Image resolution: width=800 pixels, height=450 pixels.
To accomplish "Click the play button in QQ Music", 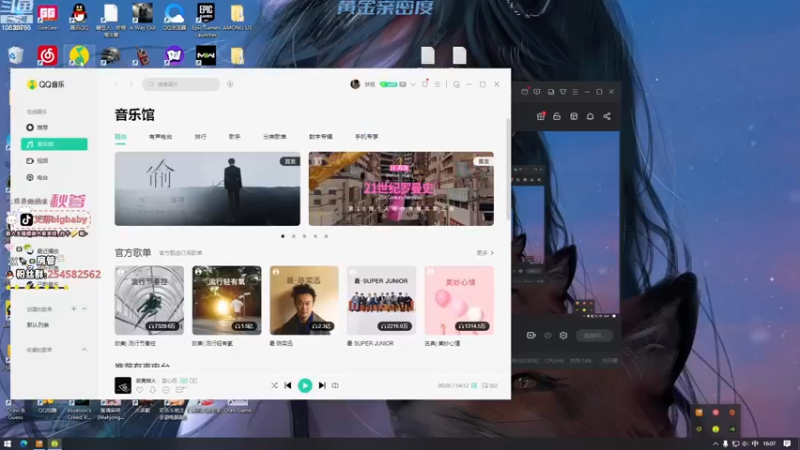I will point(305,385).
